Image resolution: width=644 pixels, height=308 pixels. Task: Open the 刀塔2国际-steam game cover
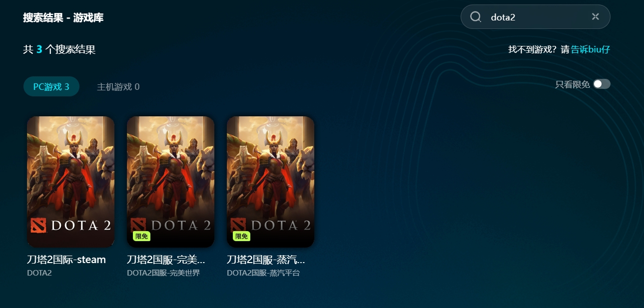pos(70,182)
